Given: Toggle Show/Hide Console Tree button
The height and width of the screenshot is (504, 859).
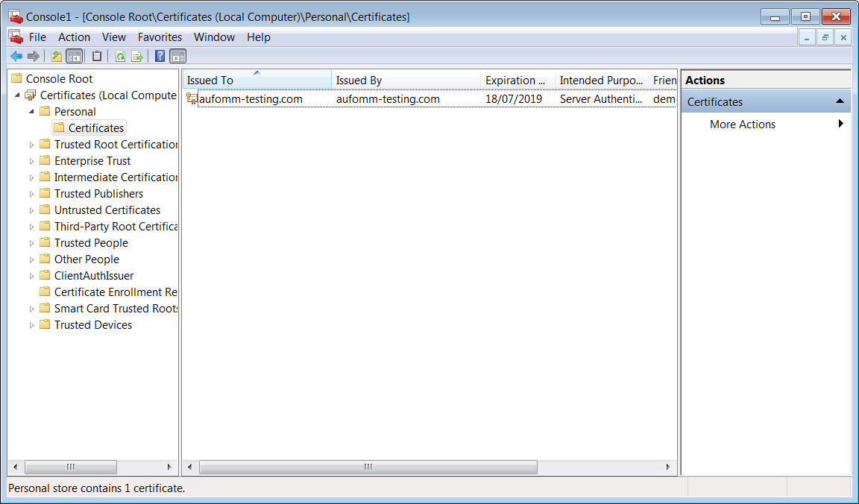Looking at the screenshot, I should [74, 56].
